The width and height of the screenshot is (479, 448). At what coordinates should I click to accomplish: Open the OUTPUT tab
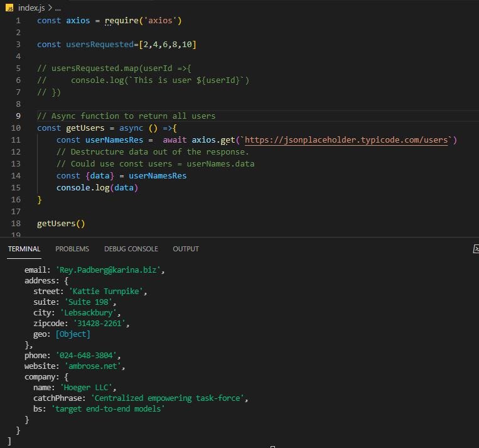(186, 249)
